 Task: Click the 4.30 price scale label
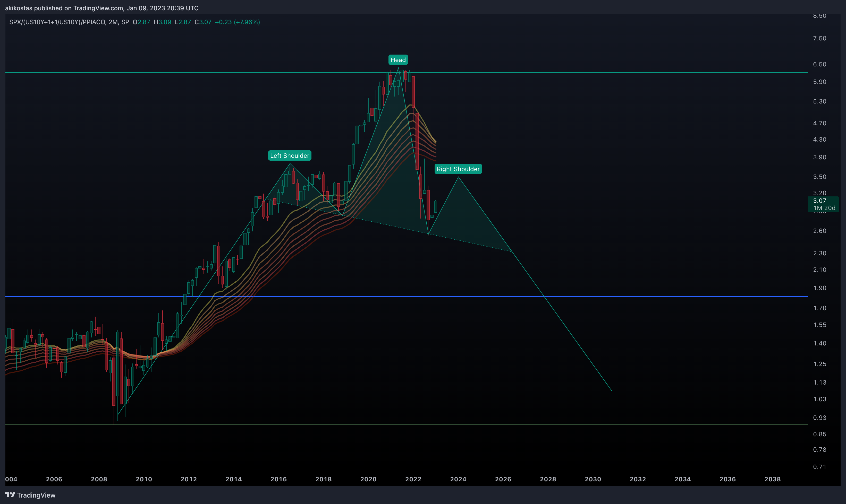coord(819,139)
